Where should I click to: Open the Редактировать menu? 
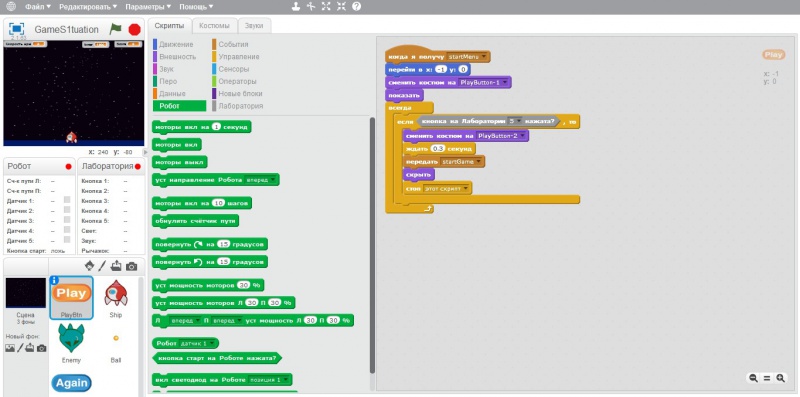pos(88,7)
